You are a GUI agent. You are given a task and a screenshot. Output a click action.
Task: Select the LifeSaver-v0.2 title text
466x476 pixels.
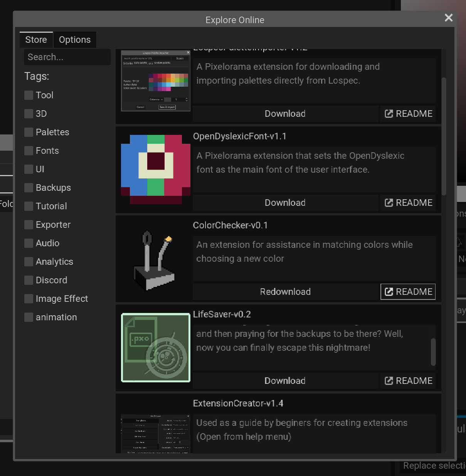[222, 315]
